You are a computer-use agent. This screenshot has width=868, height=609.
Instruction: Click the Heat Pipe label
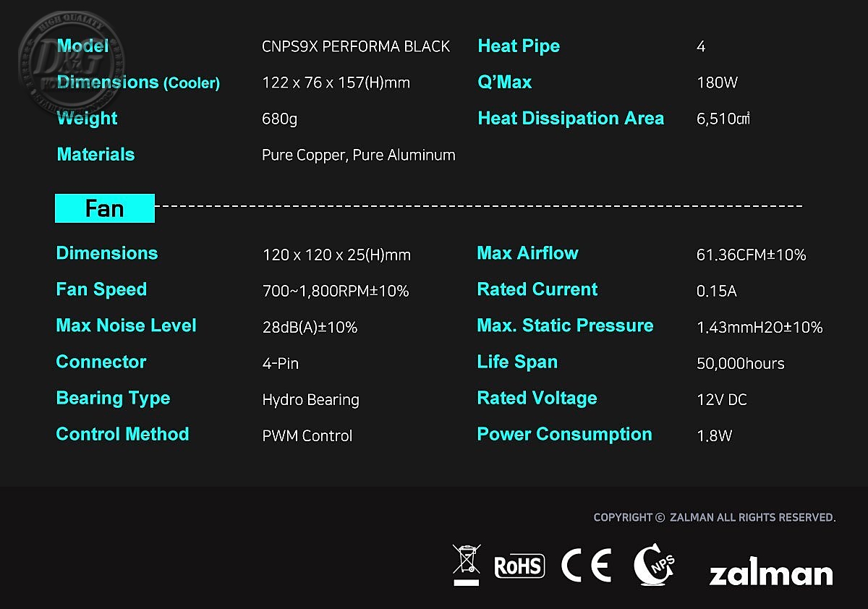point(519,46)
